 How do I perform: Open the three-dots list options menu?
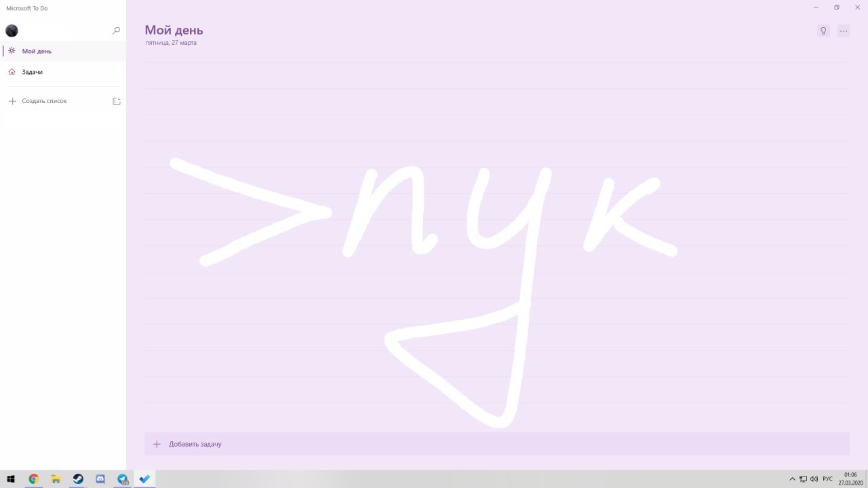pyautogui.click(x=844, y=30)
